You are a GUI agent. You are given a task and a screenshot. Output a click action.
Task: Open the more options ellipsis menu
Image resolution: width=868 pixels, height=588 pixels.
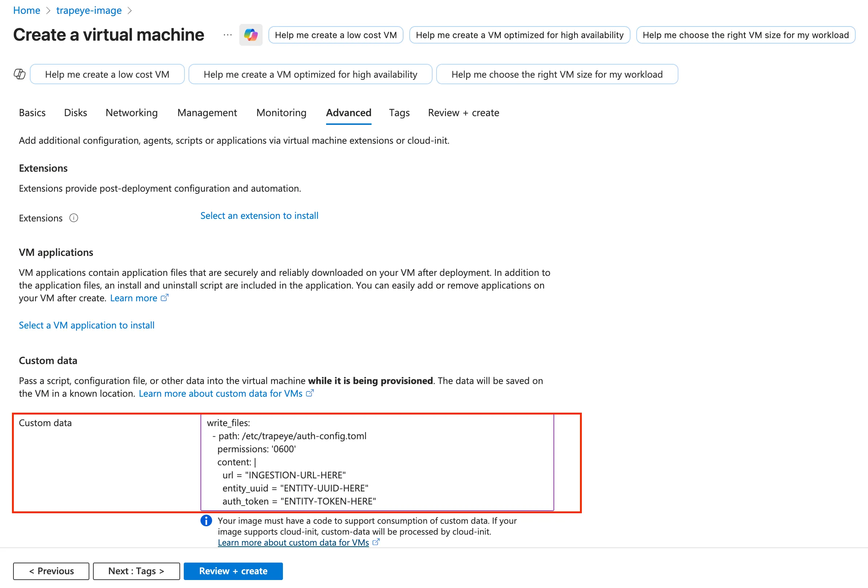(227, 35)
